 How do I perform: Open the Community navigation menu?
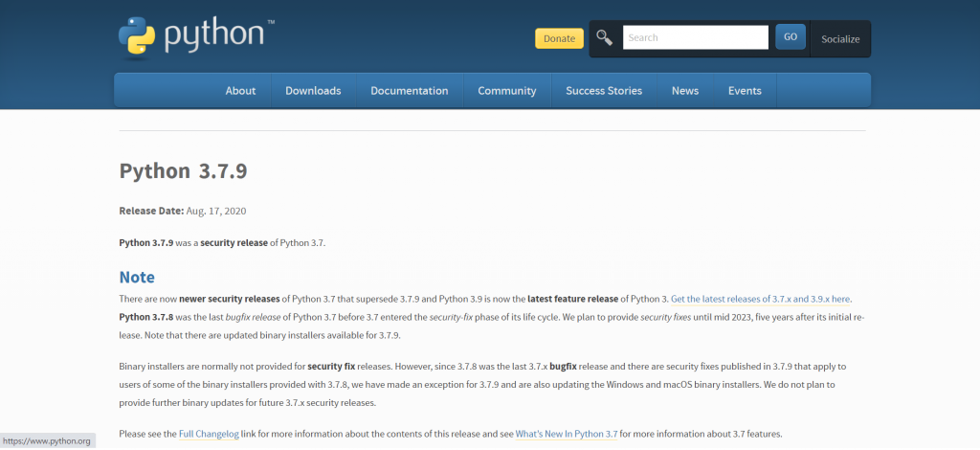[507, 91]
